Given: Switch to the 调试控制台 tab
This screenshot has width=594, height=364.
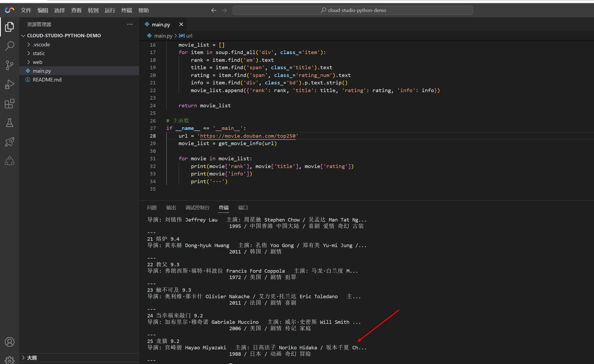Looking at the screenshot, I should [x=197, y=207].
